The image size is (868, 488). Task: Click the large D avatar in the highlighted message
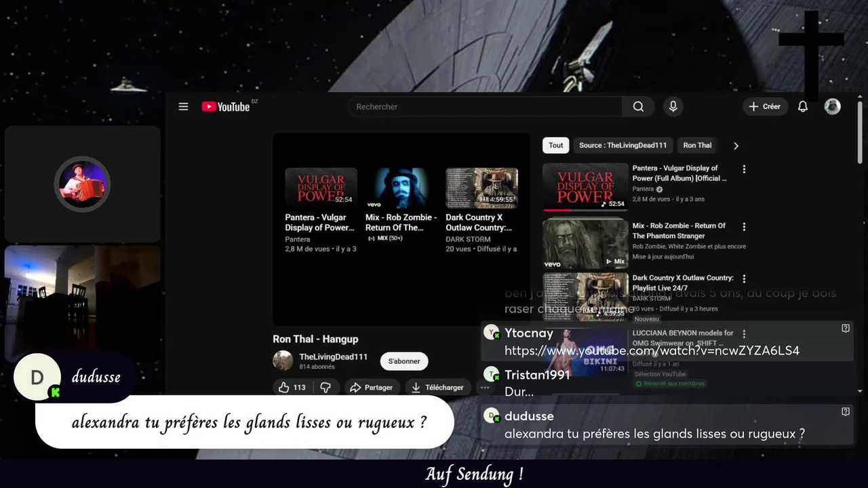pos(37,377)
